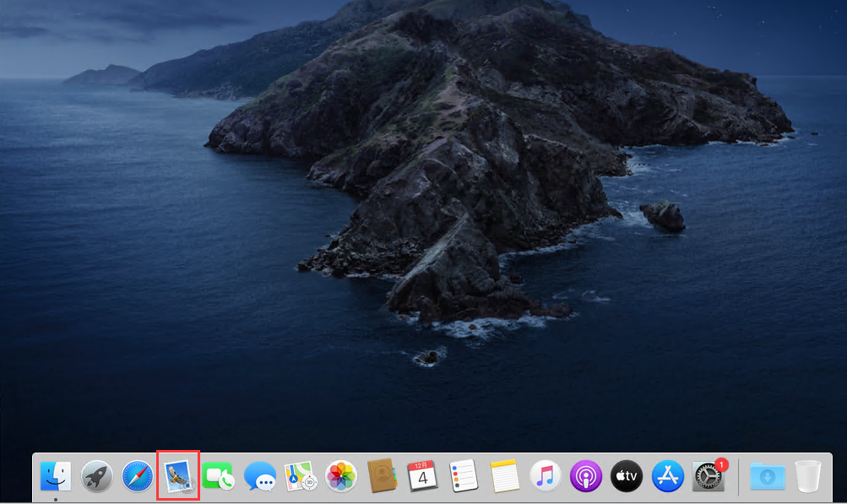Open the purple Podcasts icon
This screenshot has width=847, height=504.
click(x=586, y=476)
